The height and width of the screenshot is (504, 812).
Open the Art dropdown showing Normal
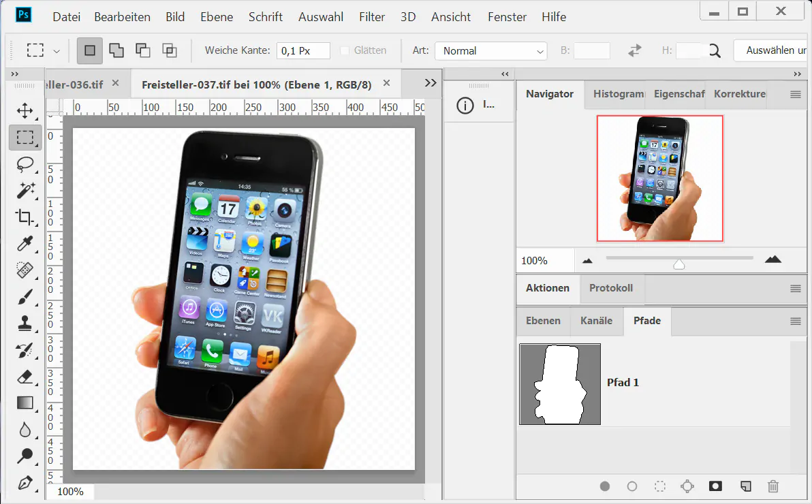pos(490,50)
